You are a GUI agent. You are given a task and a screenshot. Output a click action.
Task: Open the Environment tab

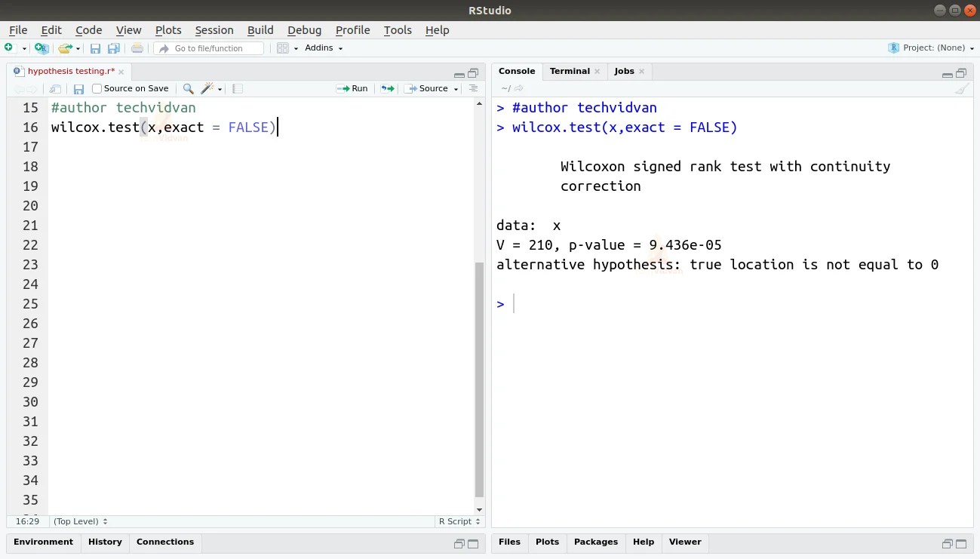[43, 542]
